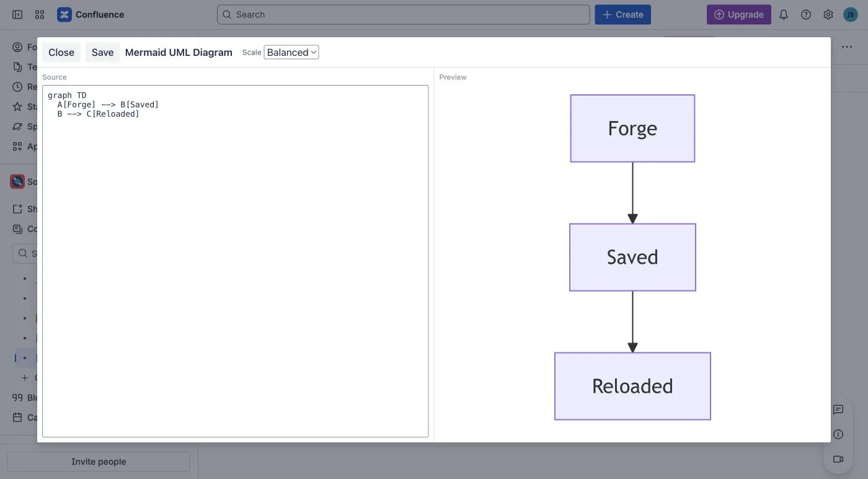Close the Mermaid UML Diagram editor
Image resolution: width=868 pixels, height=479 pixels.
click(x=61, y=53)
